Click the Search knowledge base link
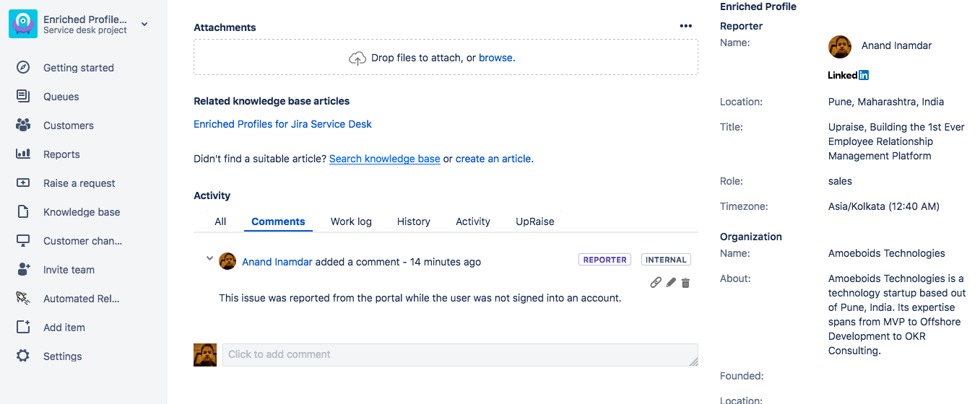 coord(384,159)
